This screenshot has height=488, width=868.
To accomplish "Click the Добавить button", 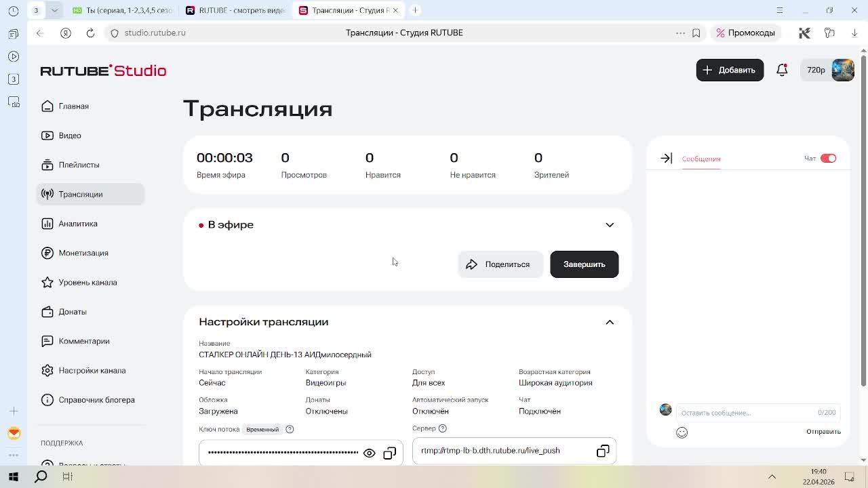I will coord(730,70).
